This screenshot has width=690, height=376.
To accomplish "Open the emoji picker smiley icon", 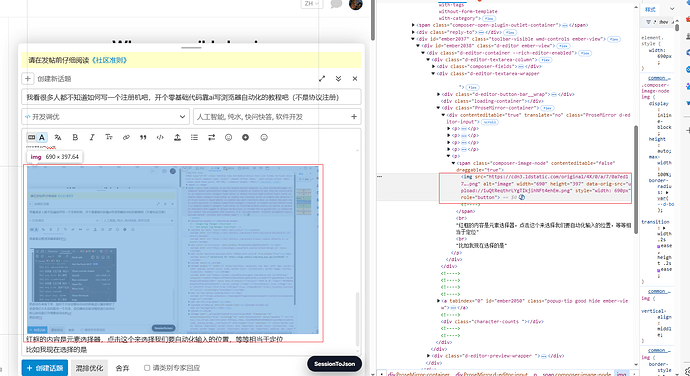I will click(x=228, y=137).
